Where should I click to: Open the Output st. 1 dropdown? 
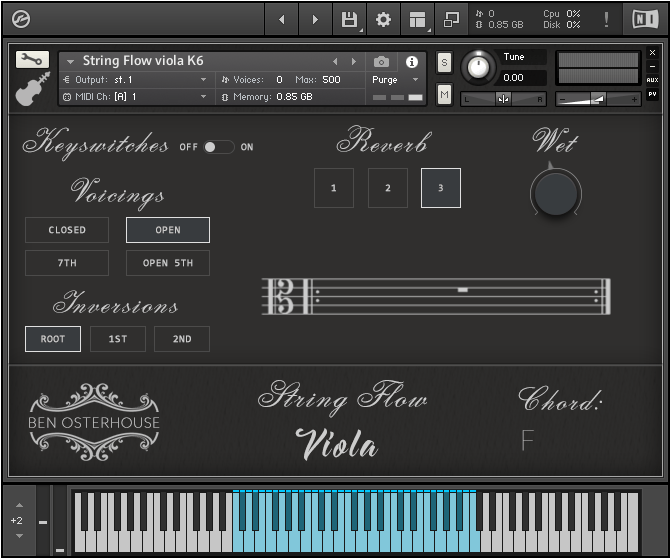(x=135, y=80)
